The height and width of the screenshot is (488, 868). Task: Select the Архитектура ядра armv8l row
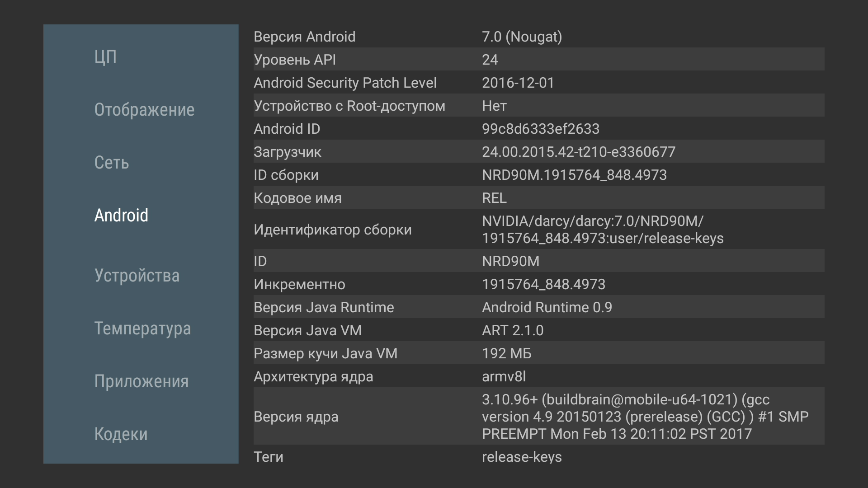(x=538, y=376)
